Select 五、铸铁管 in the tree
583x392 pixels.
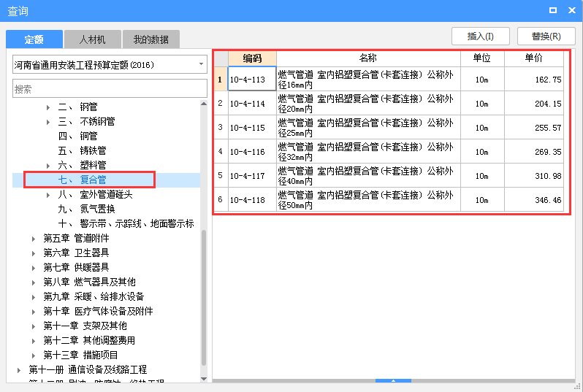tap(82, 150)
